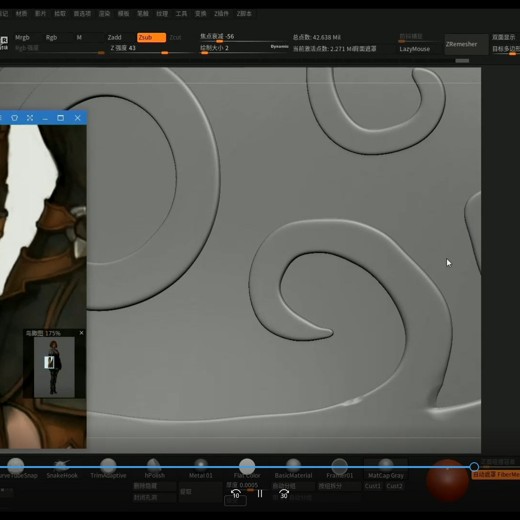Toggle the Zsub mode button
This screenshot has width=520, height=520.
click(x=151, y=37)
